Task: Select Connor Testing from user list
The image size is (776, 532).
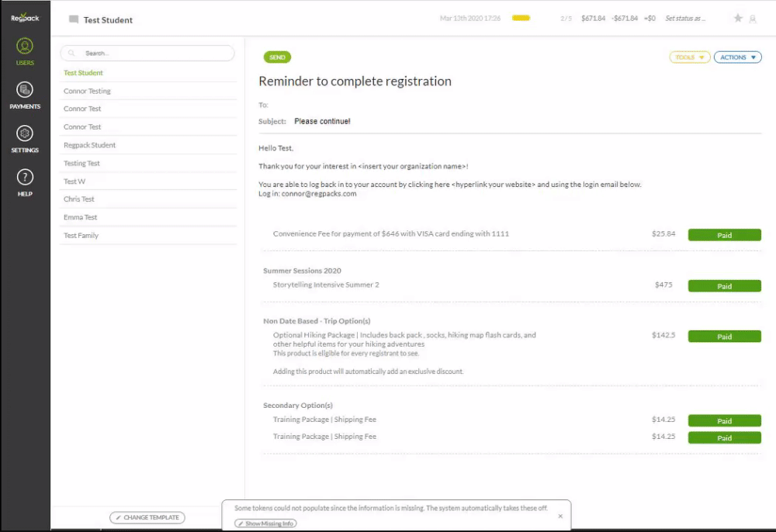Action: pyautogui.click(x=87, y=91)
